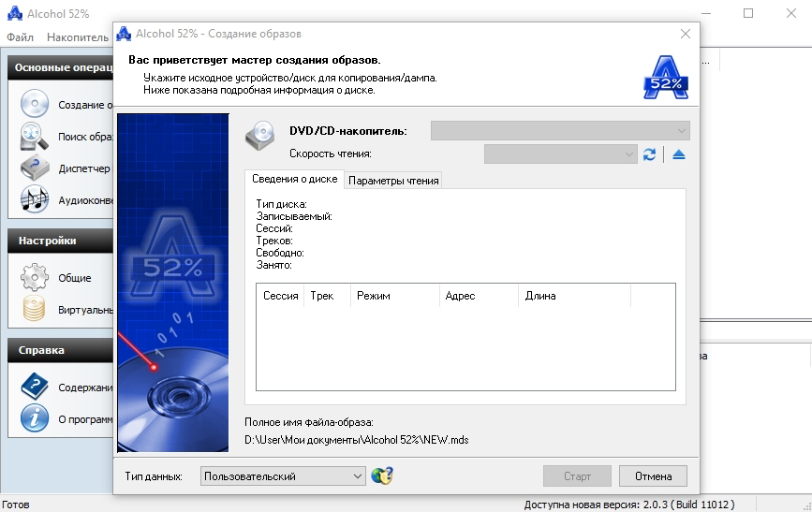The height and width of the screenshot is (512, 812).
Task: Open the Файл menu
Action: click(x=20, y=37)
